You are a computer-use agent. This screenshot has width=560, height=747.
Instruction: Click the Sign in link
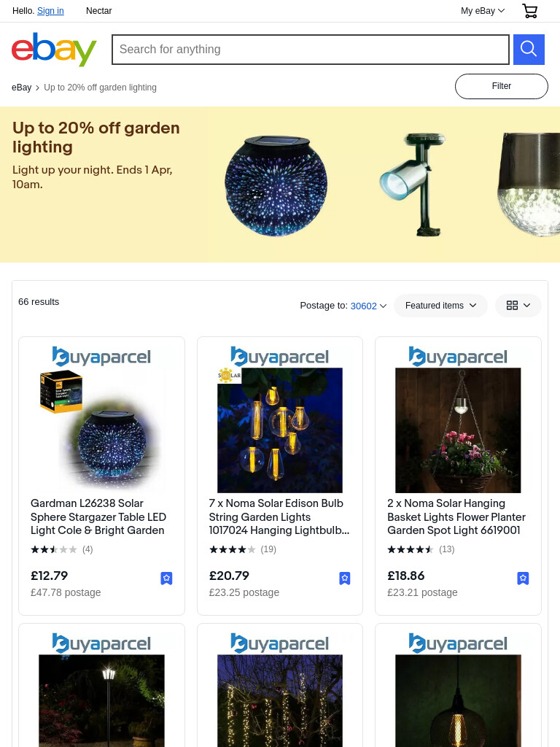click(x=50, y=11)
